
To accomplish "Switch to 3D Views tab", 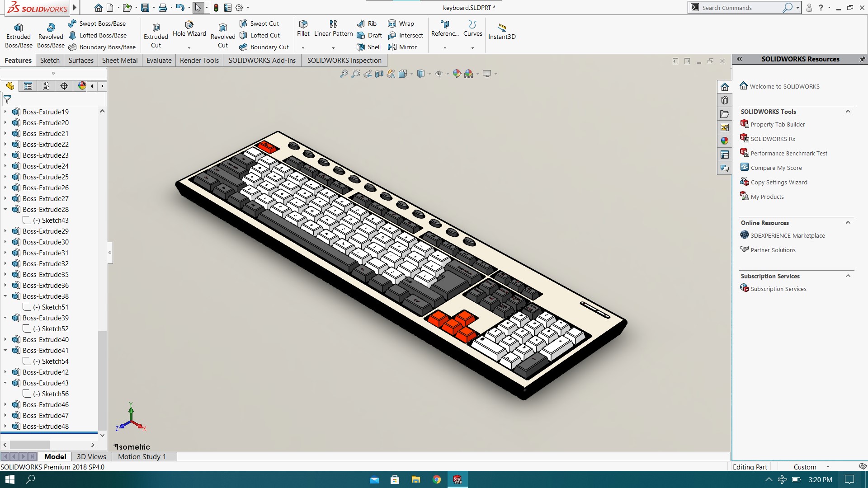I will pos(91,456).
